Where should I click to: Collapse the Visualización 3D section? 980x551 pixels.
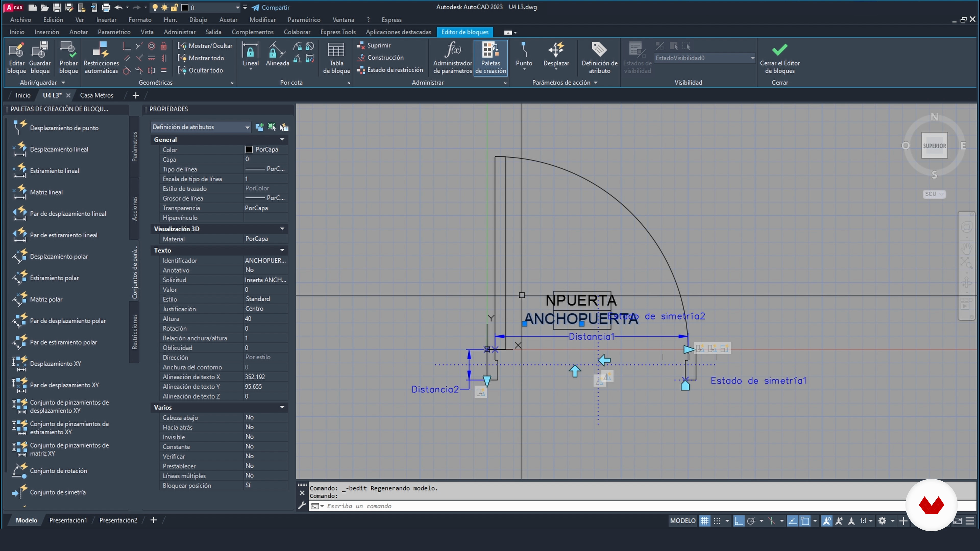tap(282, 229)
